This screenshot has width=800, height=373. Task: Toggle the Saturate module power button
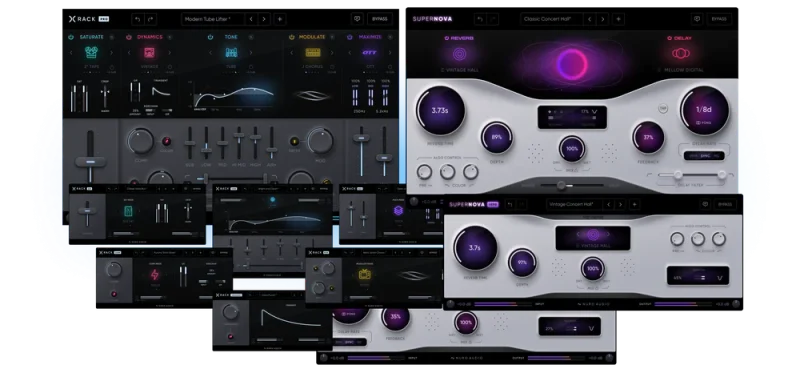(71, 37)
